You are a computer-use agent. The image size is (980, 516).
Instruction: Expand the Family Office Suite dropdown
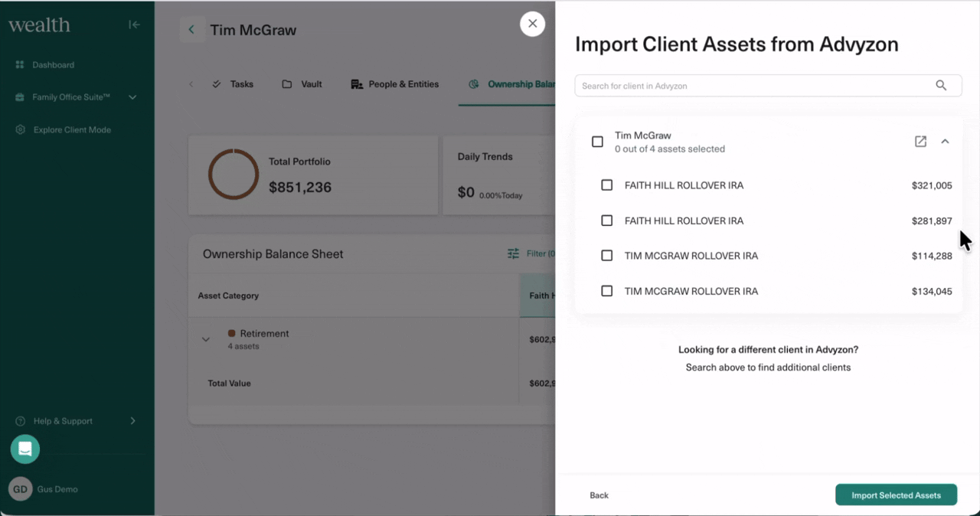coord(132,97)
